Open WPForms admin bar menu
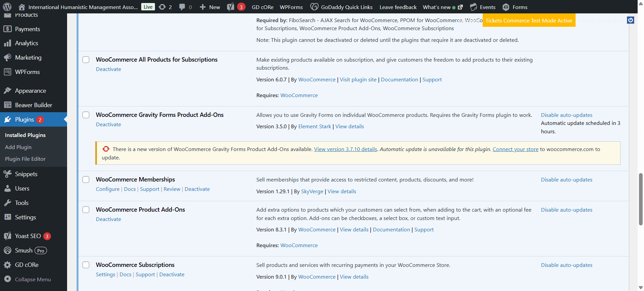The width and height of the screenshot is (644, 291). coord(291,7)
